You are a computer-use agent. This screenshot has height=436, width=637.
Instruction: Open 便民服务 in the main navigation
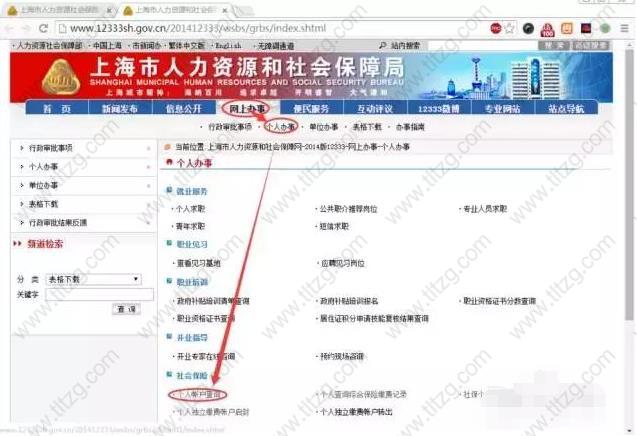311,108
